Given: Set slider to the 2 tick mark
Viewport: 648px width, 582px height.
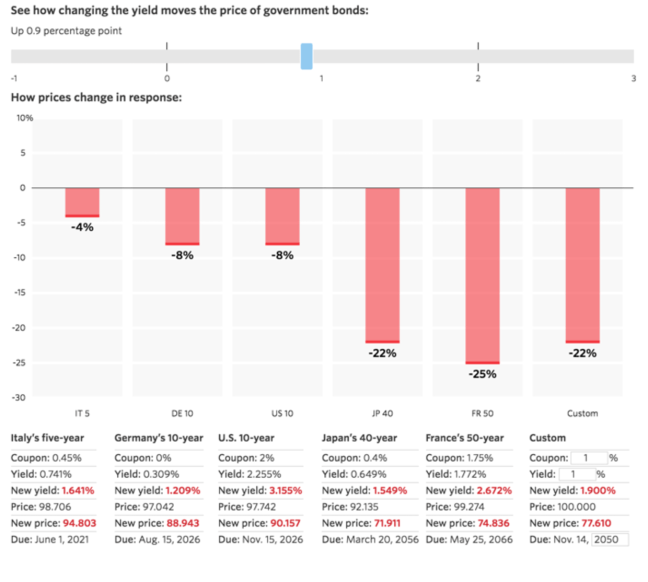Looking at the screenshot, I should [x=479, y=56].
